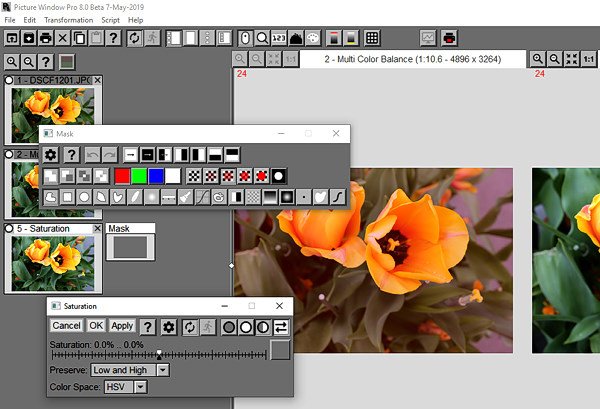Select the rectangle mask tool
Viewport: 600px width, 409px height.
coord(67,197)
